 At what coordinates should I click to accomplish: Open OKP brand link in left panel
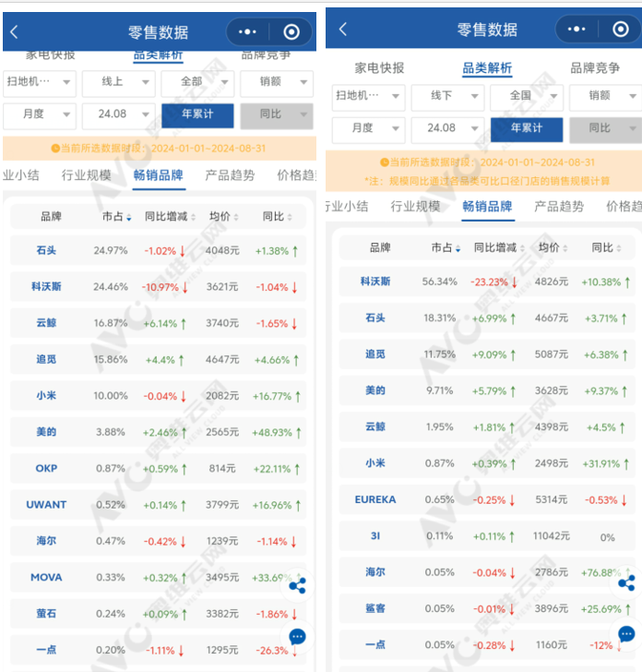[46, 468]
